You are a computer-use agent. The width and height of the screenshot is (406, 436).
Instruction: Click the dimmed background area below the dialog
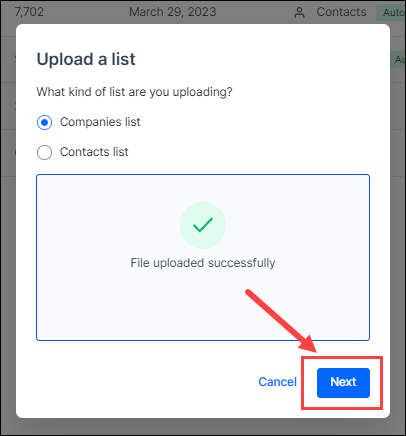(x=203, y=427)
